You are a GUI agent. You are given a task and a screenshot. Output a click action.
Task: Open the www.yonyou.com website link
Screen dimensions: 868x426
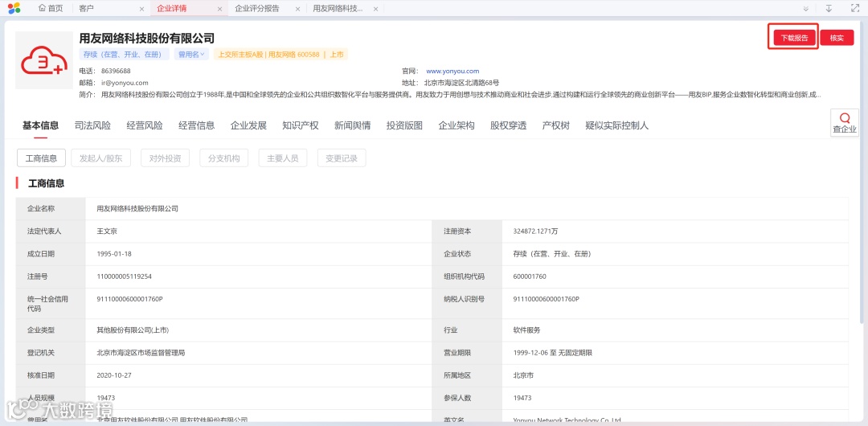click(452, 72)
